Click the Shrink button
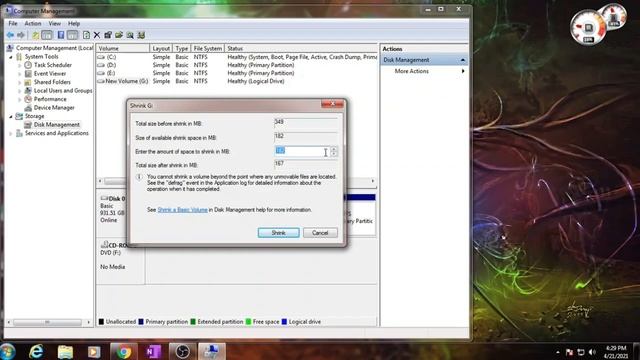The image size is (640, 360). tap(278, 233)
